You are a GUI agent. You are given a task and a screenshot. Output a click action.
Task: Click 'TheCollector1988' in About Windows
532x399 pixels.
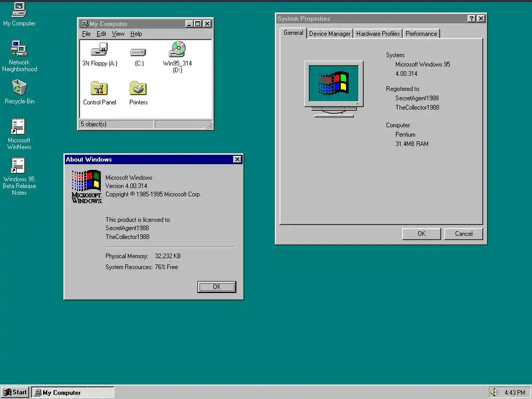click(x=127, y=237)
